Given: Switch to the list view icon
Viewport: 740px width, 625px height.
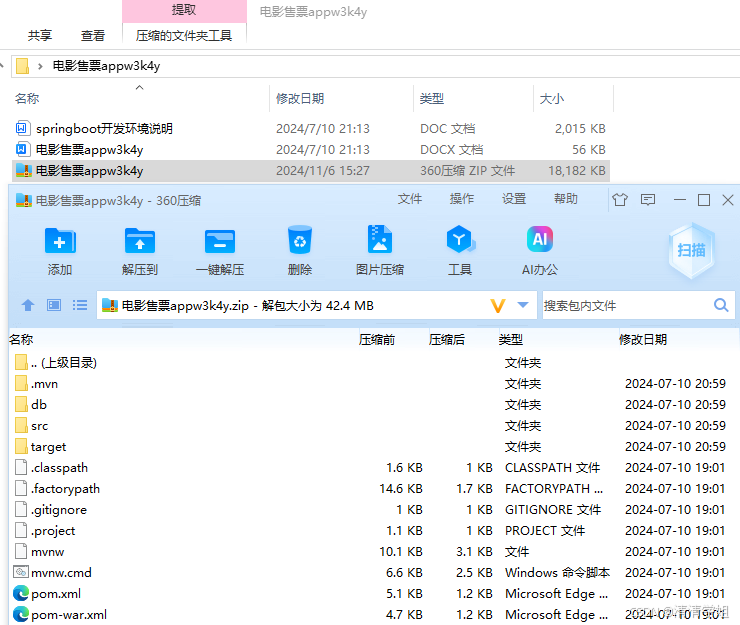Looking at the screenshot, I should pos(80,305).
